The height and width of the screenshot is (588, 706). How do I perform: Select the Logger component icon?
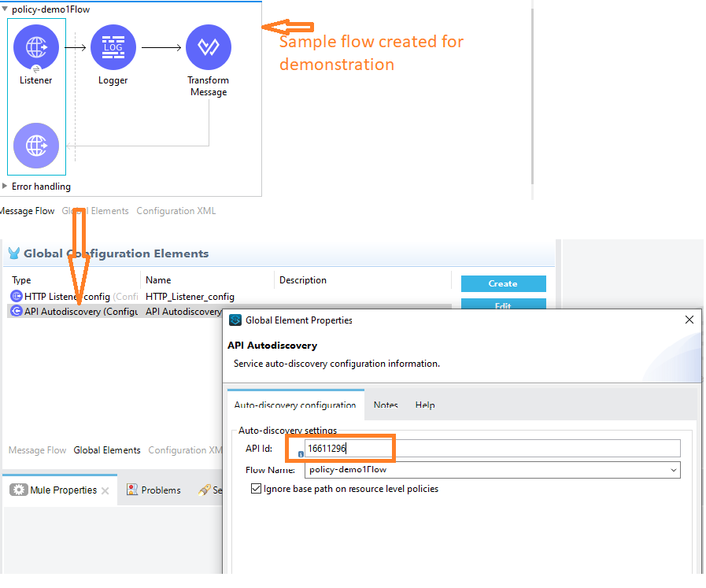113,47
